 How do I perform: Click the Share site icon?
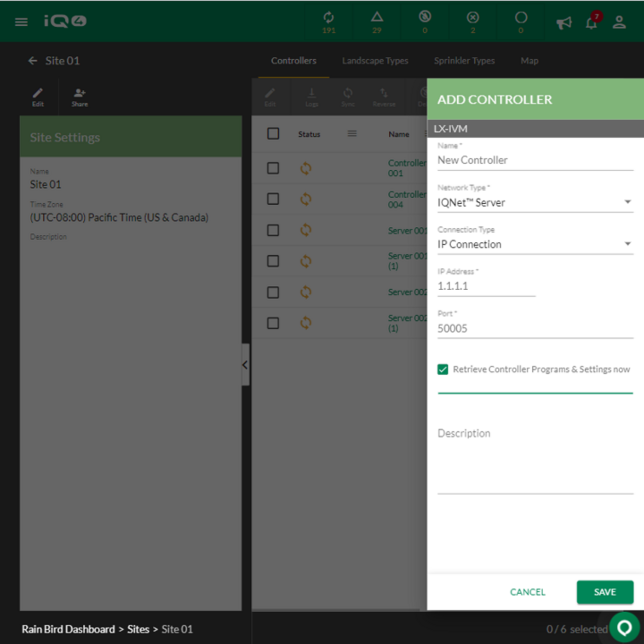pos(80,98)
